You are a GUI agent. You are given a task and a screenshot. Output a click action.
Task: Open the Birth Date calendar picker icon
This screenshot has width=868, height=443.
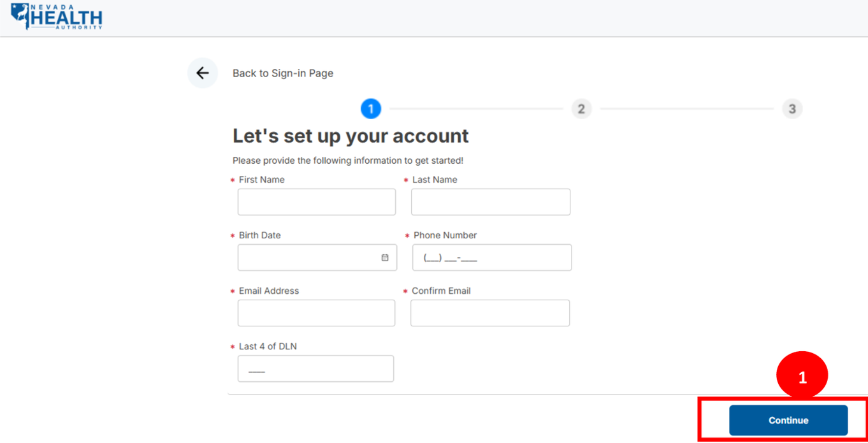pos(385,258)
